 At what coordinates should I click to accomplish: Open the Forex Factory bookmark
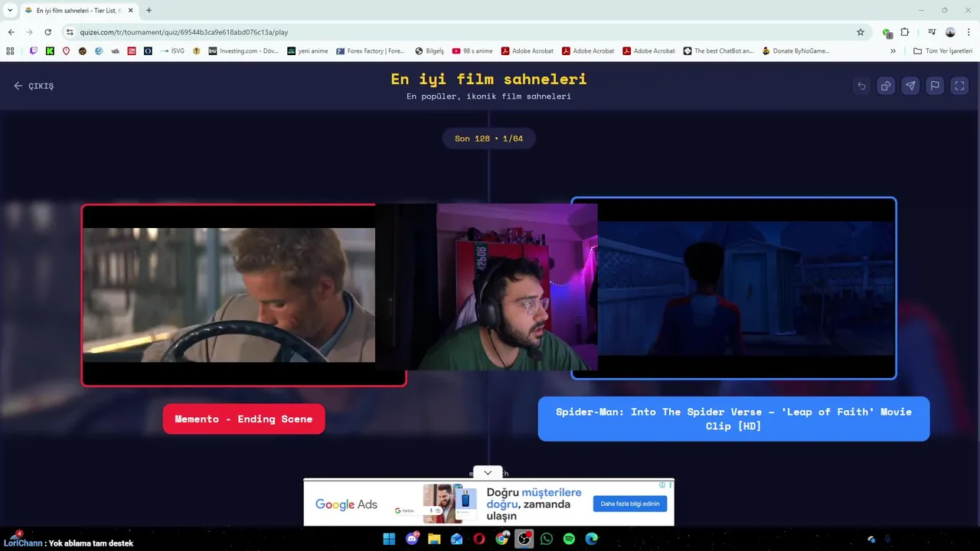[x=371, y=51]
